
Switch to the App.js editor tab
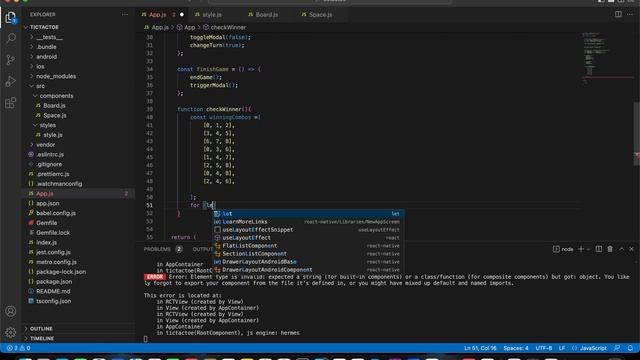pos(158,15)
